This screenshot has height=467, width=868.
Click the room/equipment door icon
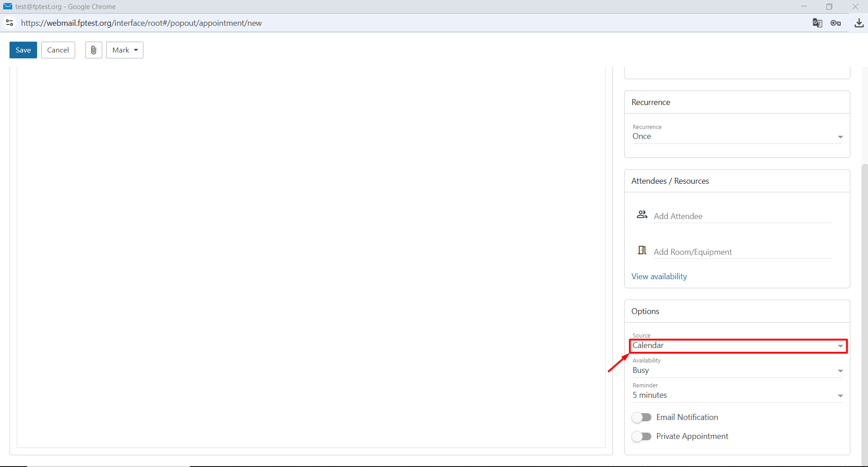[x=642, y=250]
